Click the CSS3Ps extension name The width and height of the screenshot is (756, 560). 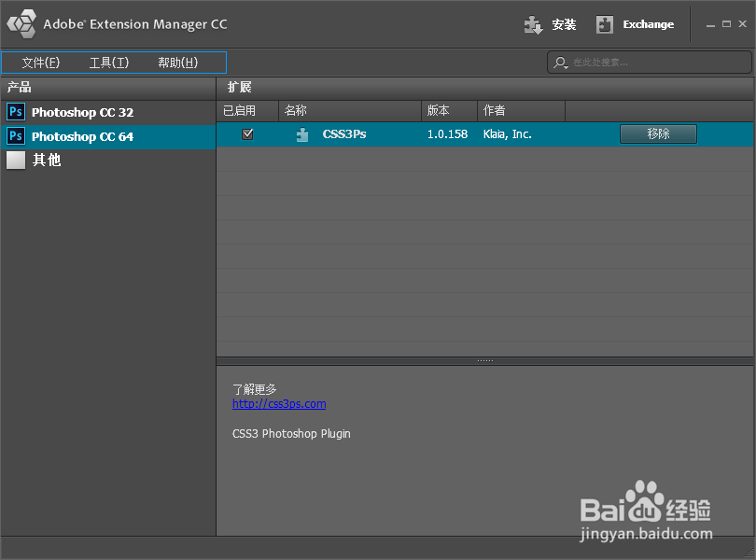click(x=344, y=134)
